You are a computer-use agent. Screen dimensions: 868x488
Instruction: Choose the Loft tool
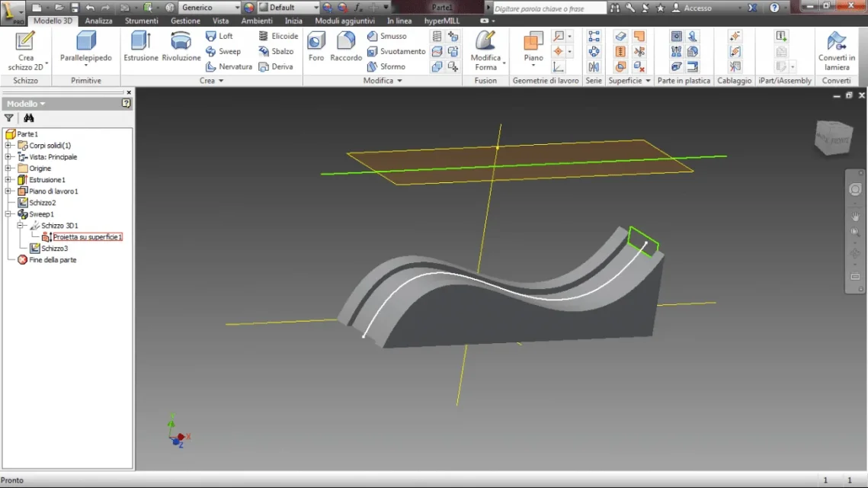click(x=219, y=36)
